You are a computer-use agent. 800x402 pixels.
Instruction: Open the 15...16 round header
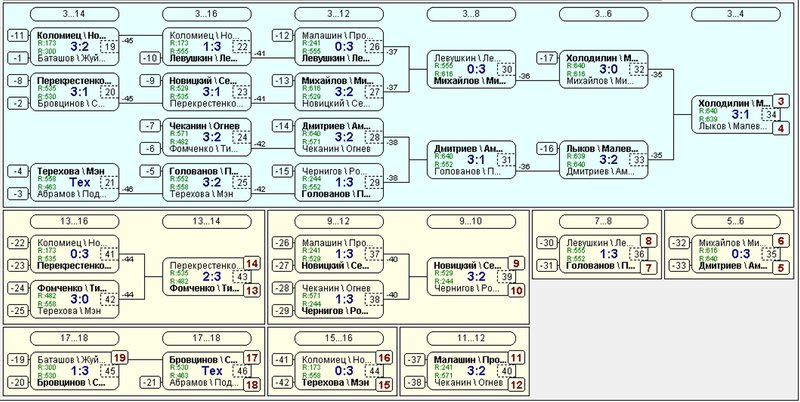(x=339, y=338)
